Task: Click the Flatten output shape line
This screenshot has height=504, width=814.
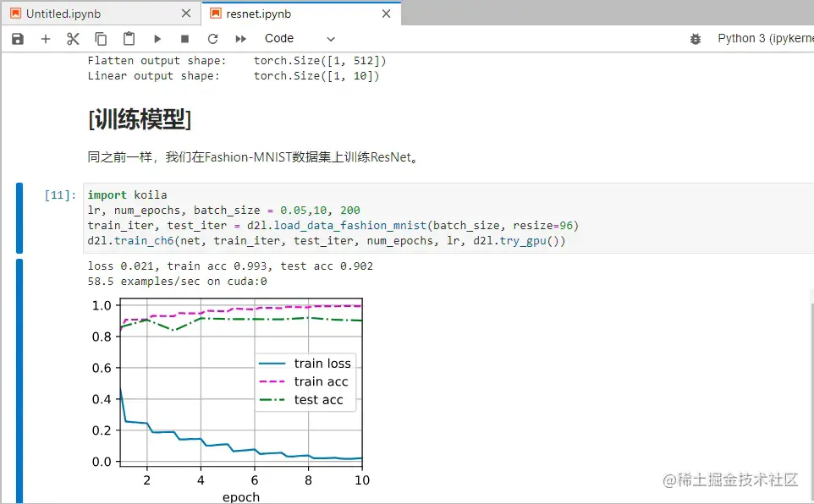Action: point(237,61)
